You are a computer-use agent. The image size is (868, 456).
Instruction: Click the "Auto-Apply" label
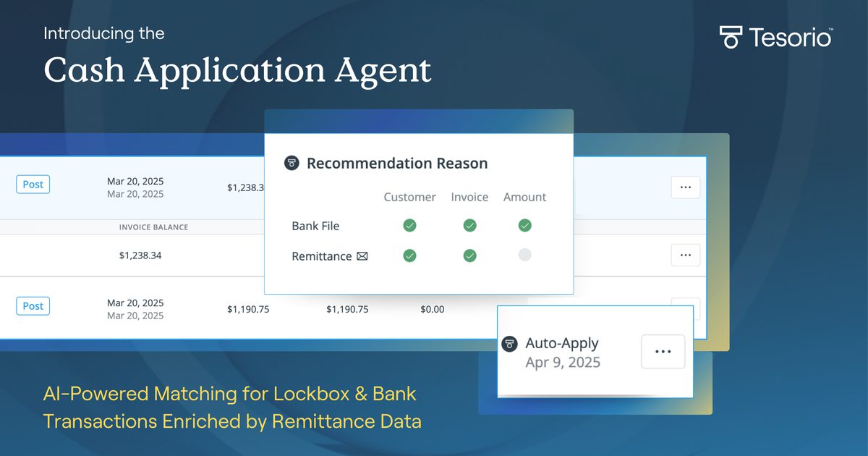coord(562,344)
